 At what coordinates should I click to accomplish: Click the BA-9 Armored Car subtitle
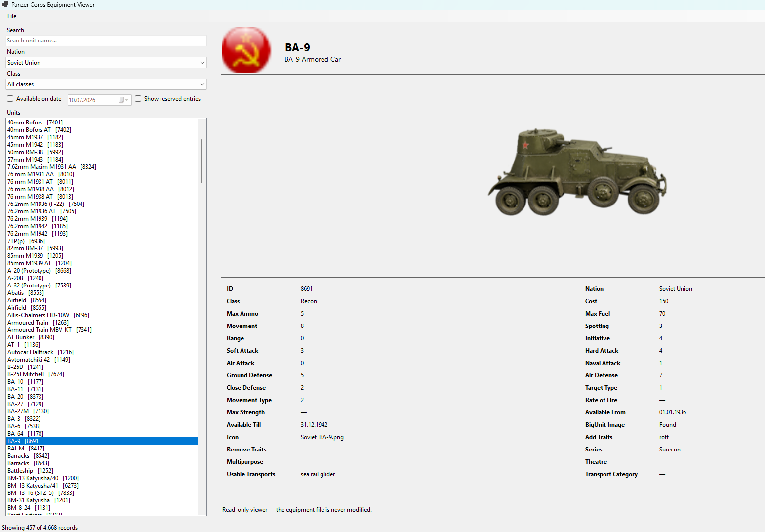313,59
